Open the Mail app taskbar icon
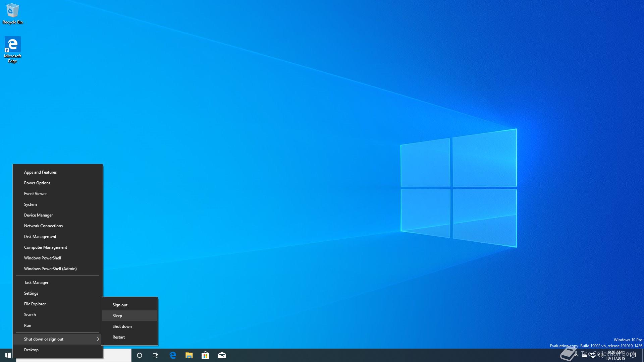 pyautogui.click(x=222, y=355)
